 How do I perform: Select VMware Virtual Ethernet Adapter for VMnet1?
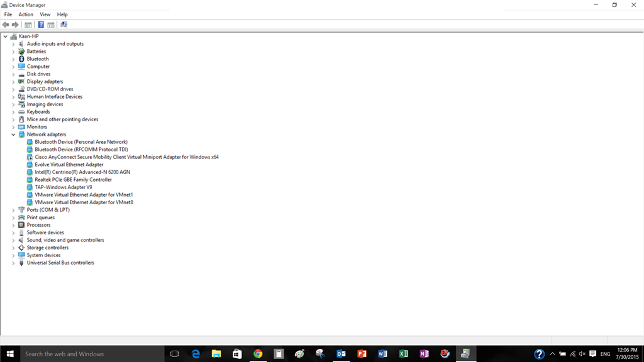point(84,195)
